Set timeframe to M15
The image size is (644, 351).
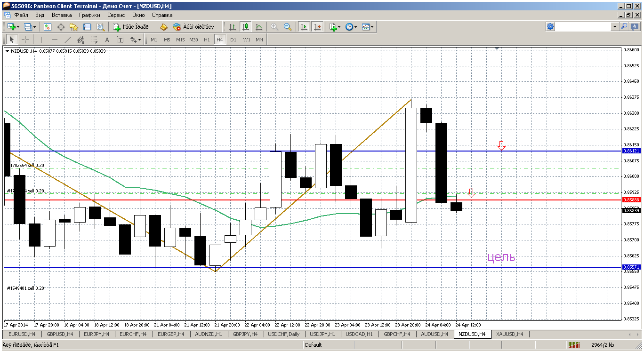click(x=180, y=40)
